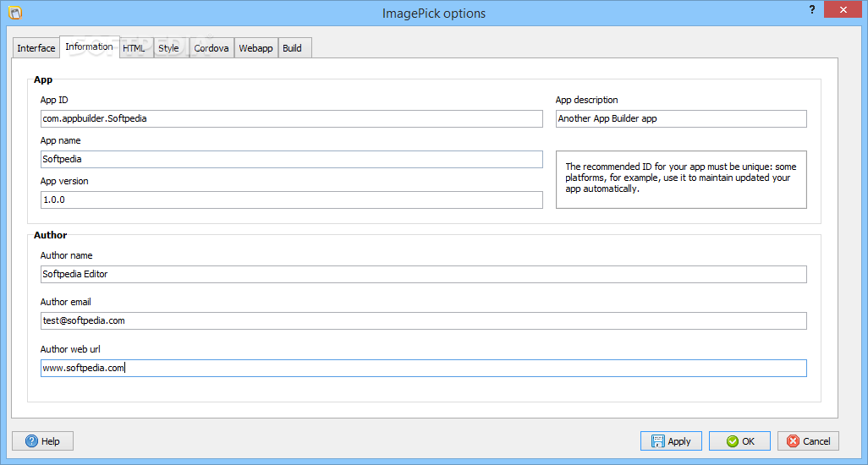
Task: Click the red X icon on Cancel button
Action: pos(794,440)
